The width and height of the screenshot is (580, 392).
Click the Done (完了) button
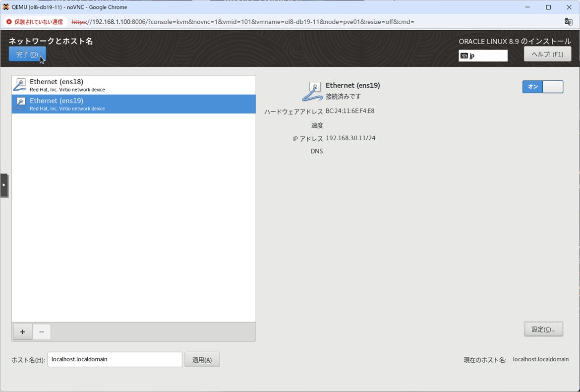27,55
